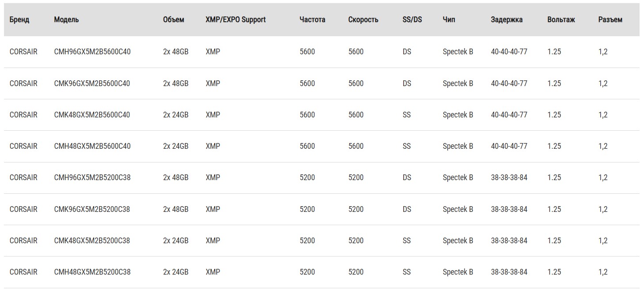
Task: Click the Вольтаж column header
Action: coord(561,20)
